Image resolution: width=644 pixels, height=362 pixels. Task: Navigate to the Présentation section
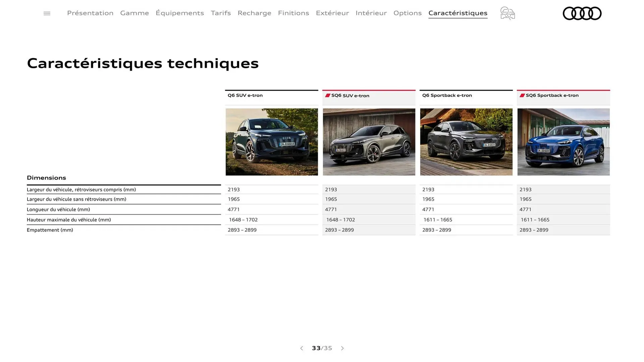coord(90,13)
